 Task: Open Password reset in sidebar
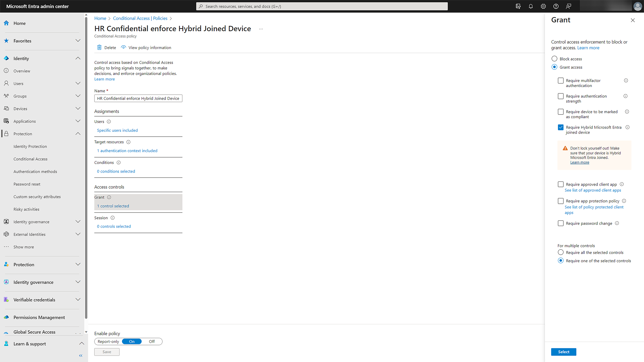click(27, 184)
